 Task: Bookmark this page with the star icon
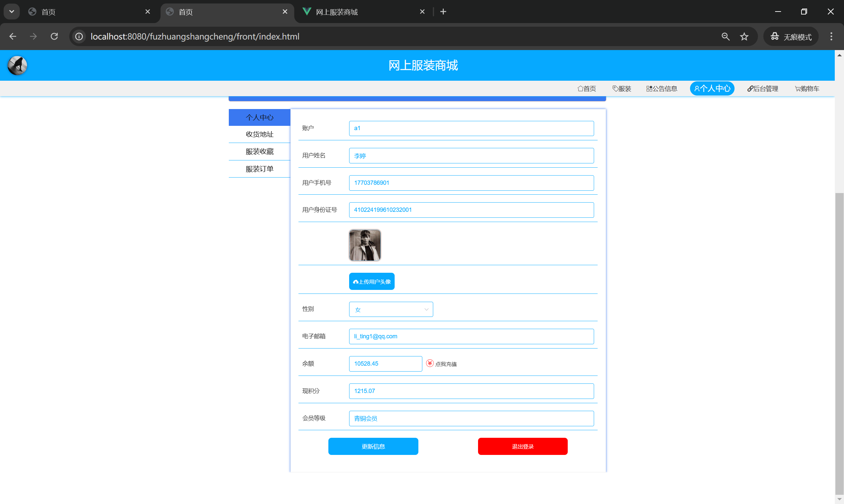[x=744, y=36]
